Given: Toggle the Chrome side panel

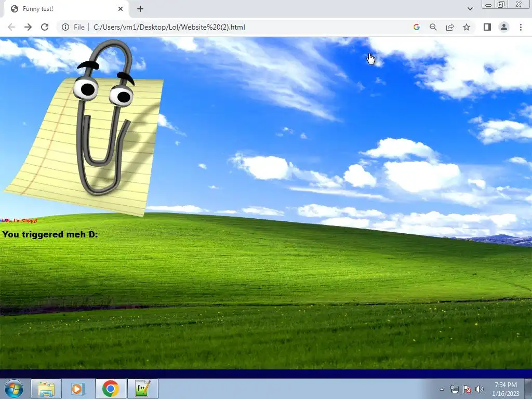Looking at the screenshot, I should click(x=487, y=27).
